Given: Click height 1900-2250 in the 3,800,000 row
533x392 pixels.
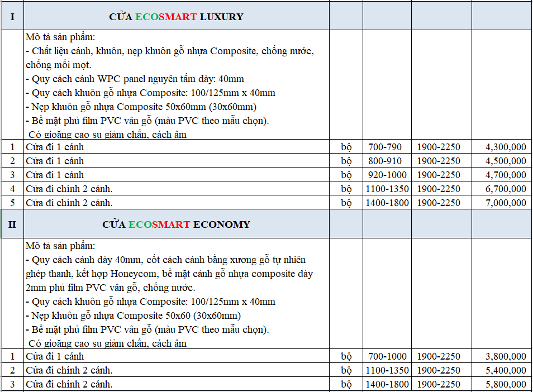Looking at the screenshot, I should coord(441,356).
